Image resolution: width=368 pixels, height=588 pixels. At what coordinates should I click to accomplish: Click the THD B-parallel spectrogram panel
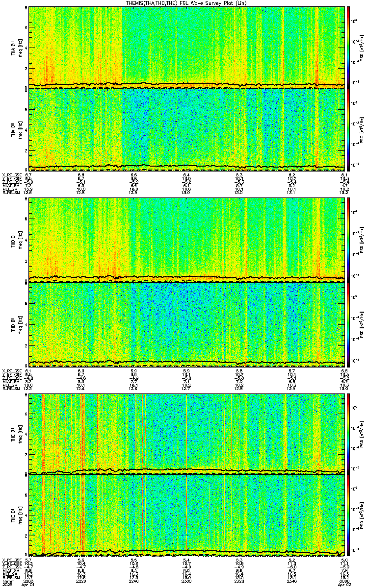[187, 324]
